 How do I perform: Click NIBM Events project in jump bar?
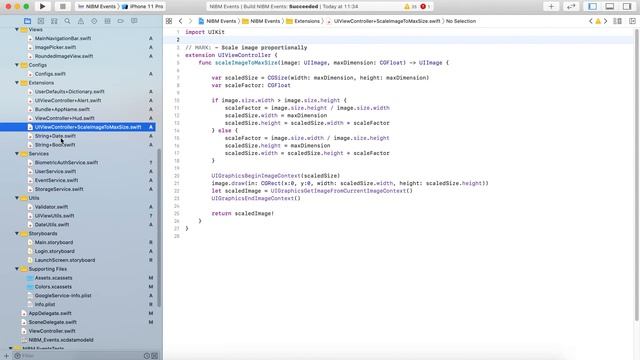click(x=217, y=21)
